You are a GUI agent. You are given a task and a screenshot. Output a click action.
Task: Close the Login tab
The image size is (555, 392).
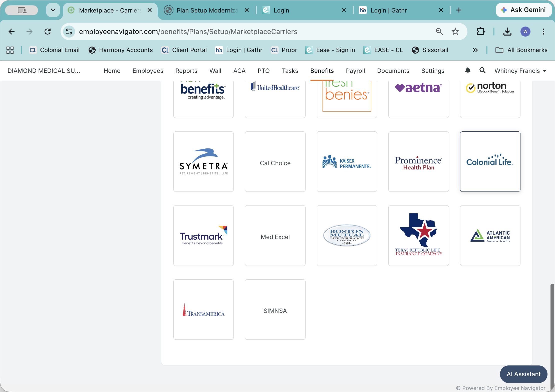point(344,10)
